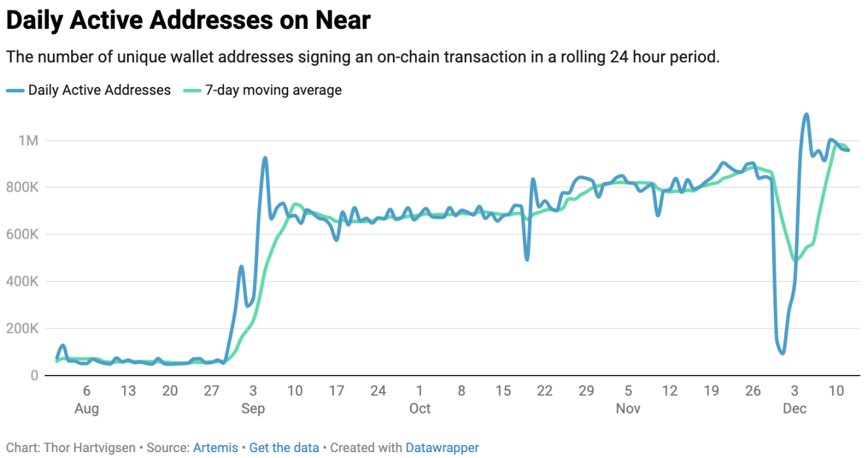Click the chart subtitle description text
Viewport: 868px width, 458px height.
point(363,57)
